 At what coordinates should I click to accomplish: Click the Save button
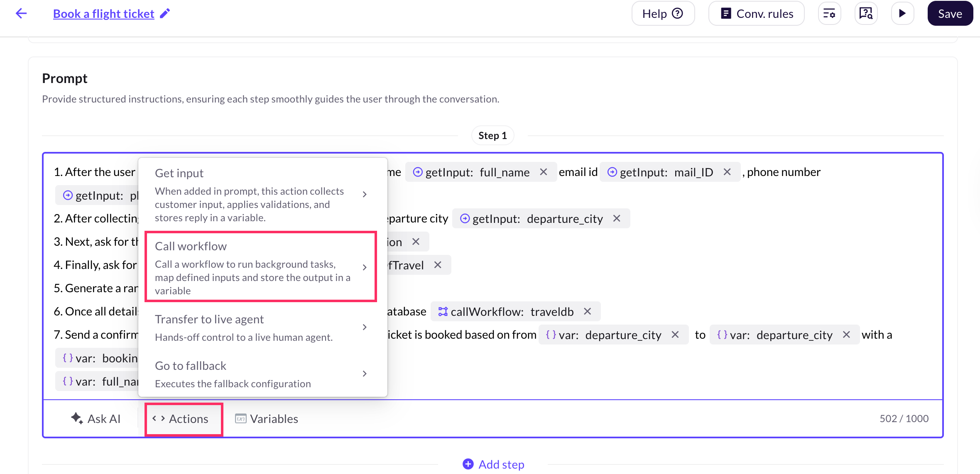[x=950, y=14]
